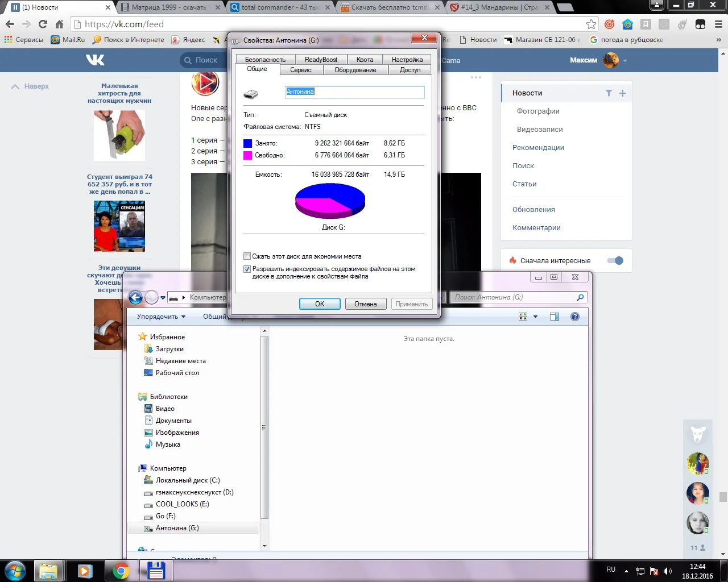The width and height of the screenshot is (728, 582).
Task: Open the ReadyBoost tab
Action: (321, 60)
